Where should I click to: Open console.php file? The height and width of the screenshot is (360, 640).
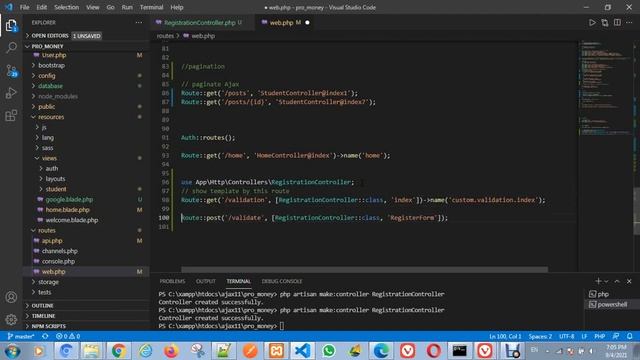point(58,261)
